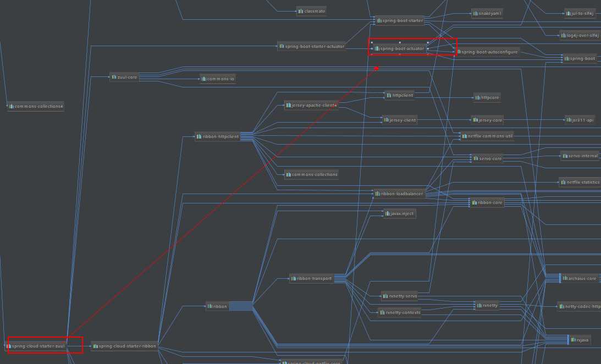Image resolution: width=601 pixels, height=364 pixels.
Task: Select the archaius-core node
Action: 579,279
